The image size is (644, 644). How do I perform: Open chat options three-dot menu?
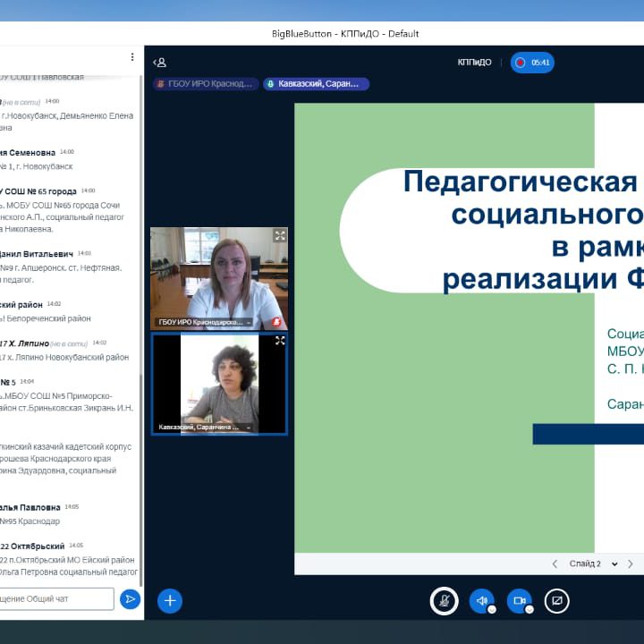pos(132,57)
